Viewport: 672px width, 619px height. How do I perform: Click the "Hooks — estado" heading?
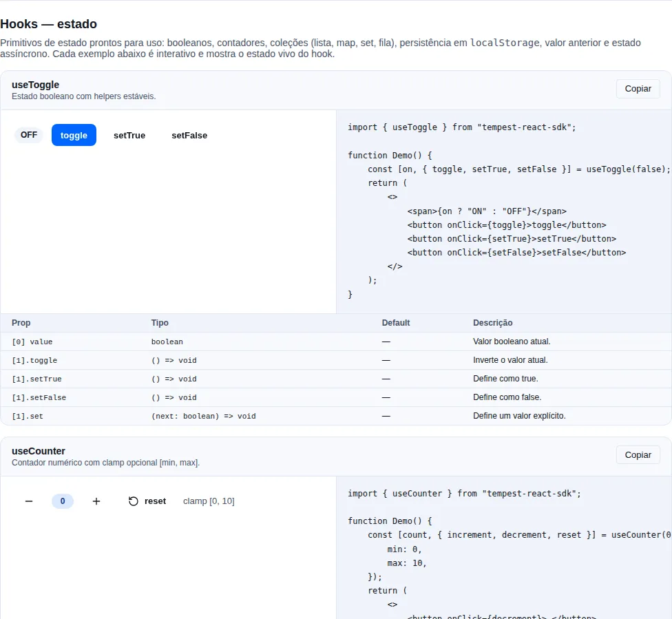tap(48, 24)
